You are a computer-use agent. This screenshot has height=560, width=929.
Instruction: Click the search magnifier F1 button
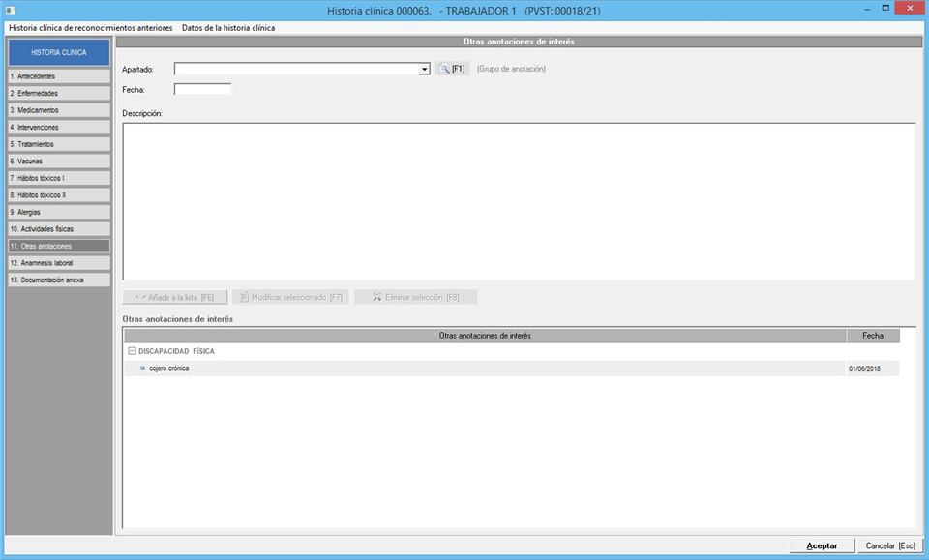click(452, 69)
